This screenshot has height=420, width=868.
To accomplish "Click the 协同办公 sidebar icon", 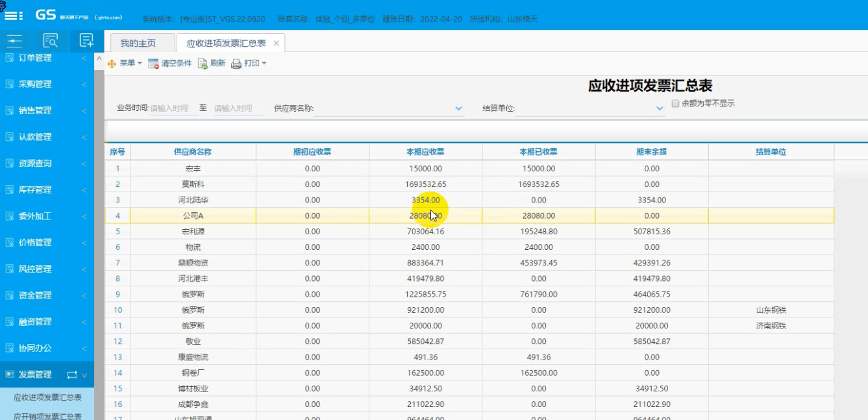I will (10, 348).
